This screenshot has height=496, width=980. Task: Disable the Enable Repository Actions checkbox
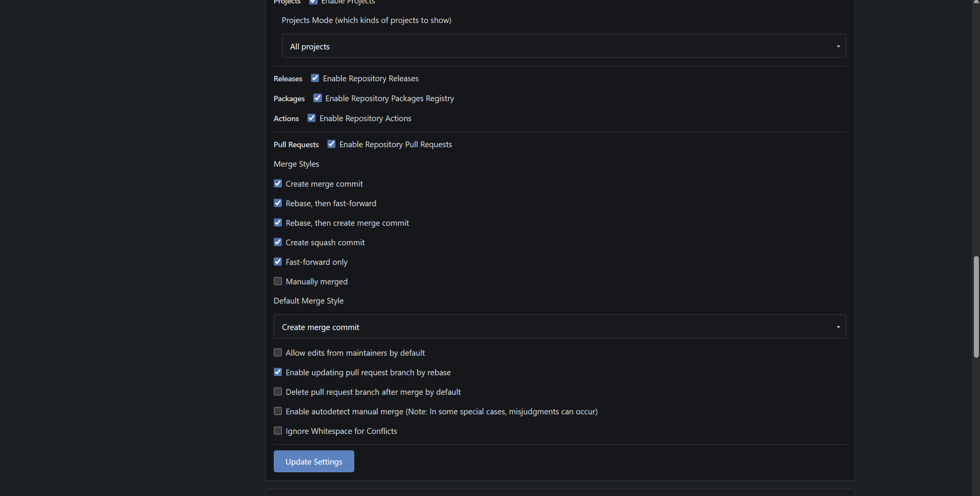click(x=311, y=118)
